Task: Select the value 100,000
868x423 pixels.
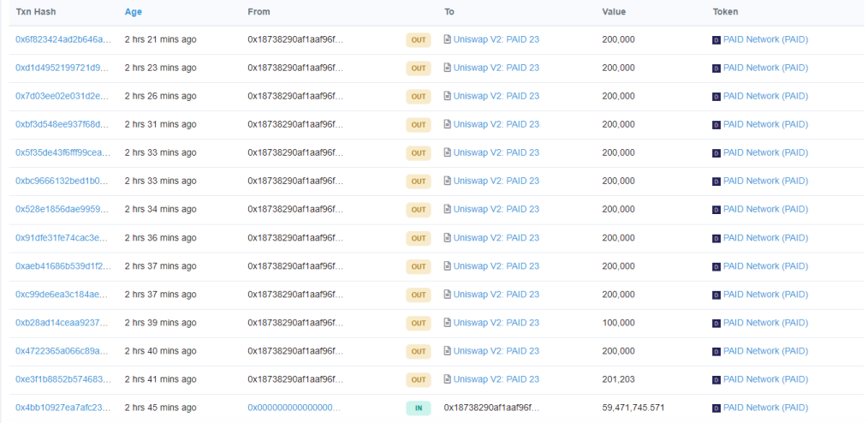Action: tap(618, 322)
